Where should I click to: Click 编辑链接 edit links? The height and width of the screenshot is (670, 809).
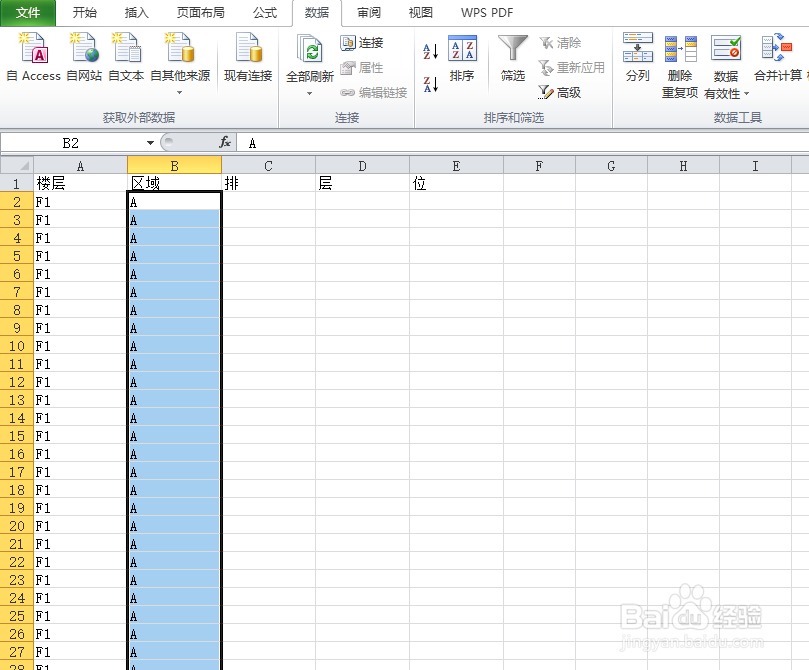[x=374, y=92]
